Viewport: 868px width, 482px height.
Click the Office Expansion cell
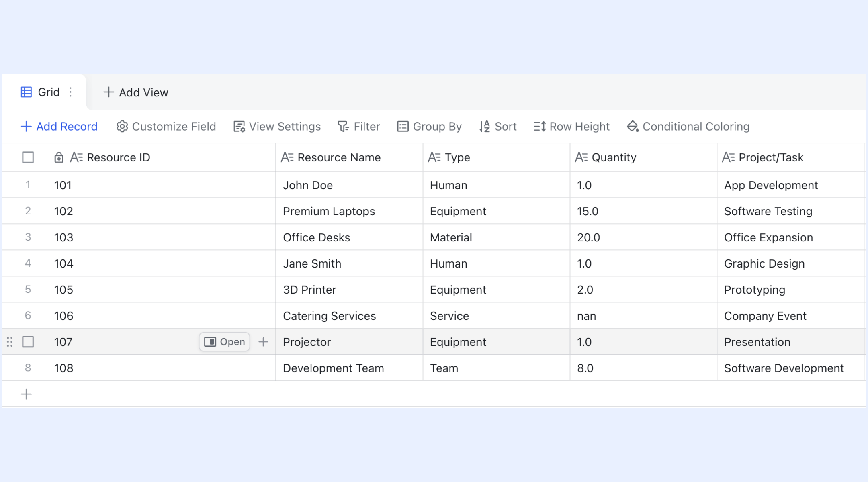click(x=791, y=237)
